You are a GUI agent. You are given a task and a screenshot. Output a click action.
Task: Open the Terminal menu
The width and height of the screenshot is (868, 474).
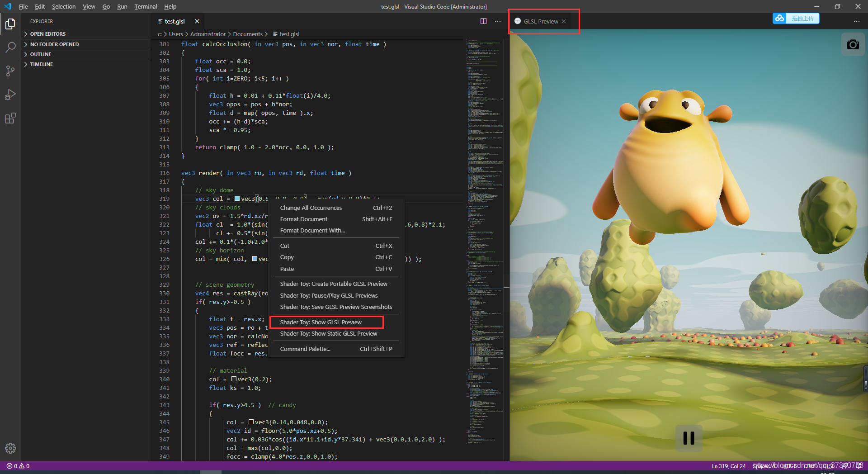(146, 6)
